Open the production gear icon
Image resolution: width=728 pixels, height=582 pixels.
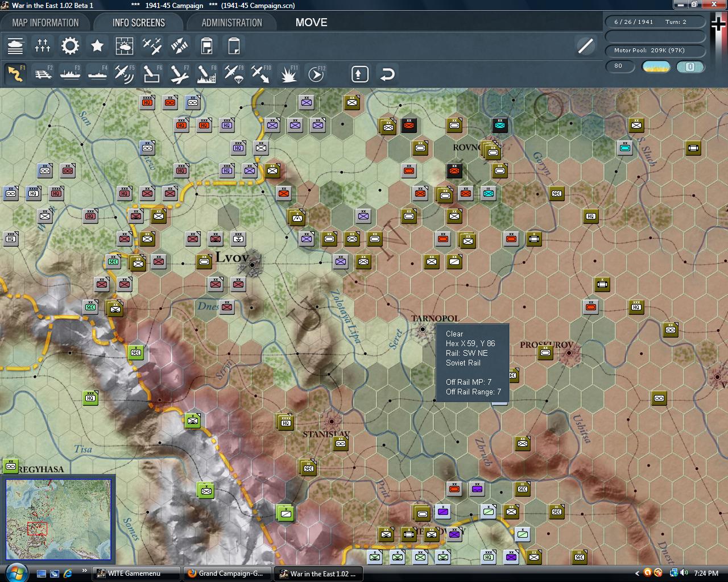point(70,45)
